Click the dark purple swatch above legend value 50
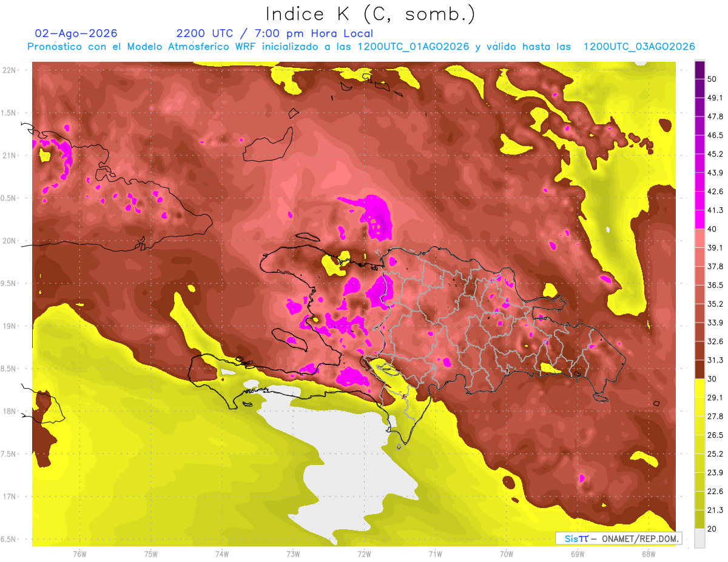This screenshot has height=562, width=728. 699,70
